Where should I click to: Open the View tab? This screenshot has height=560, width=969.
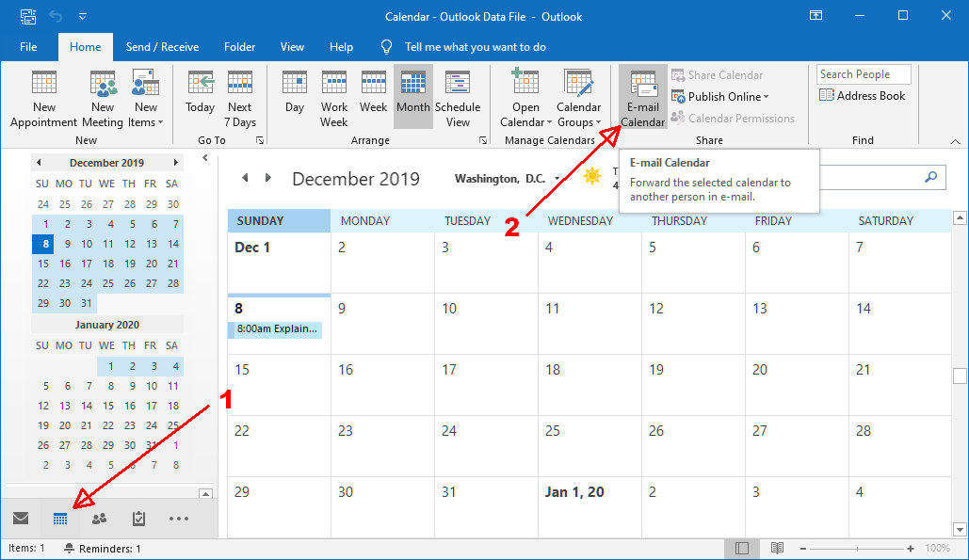pyautogui.click(x=292, y=47)
